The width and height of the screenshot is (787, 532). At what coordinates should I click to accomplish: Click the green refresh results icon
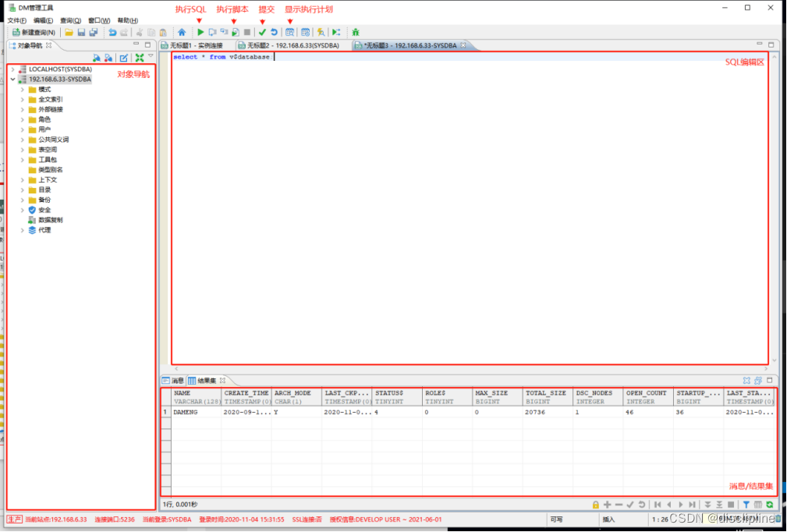[769, 505]
